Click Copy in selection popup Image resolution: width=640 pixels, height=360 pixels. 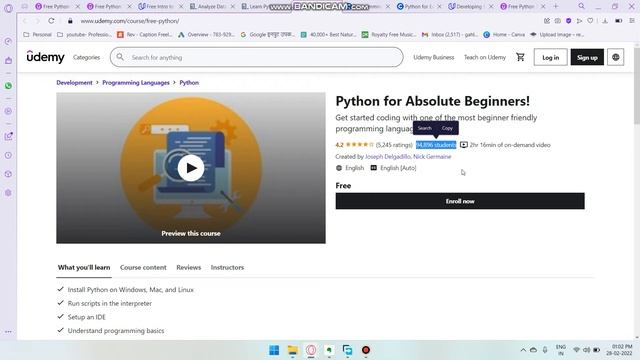pyautogui.click(x=447, y=128)
